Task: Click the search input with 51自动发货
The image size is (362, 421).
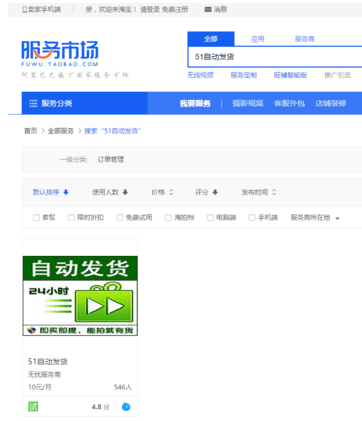Action: [x=275, y=57]
